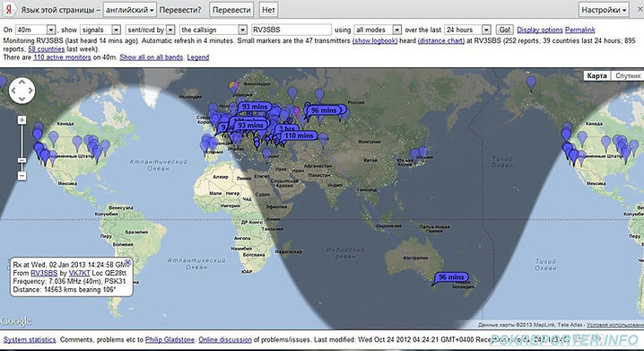The height and width of the screenshot is (351, 644).
Task: Open the Настройки settings dropdown
Action: 604,10
